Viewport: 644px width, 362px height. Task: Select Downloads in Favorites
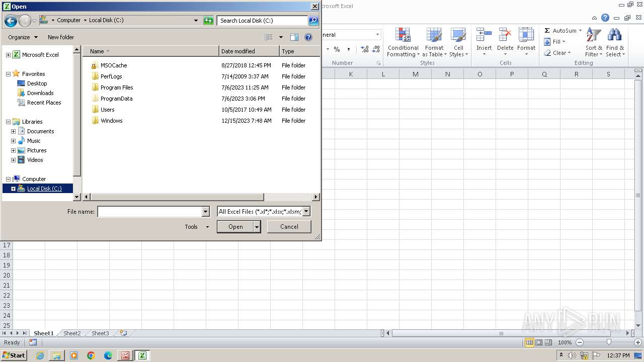coord(40,93)
